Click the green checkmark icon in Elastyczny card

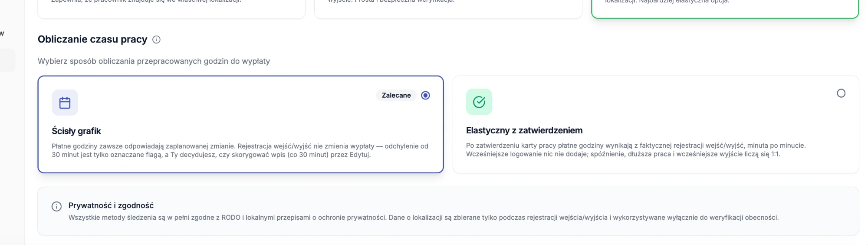[x=479, y=102]
